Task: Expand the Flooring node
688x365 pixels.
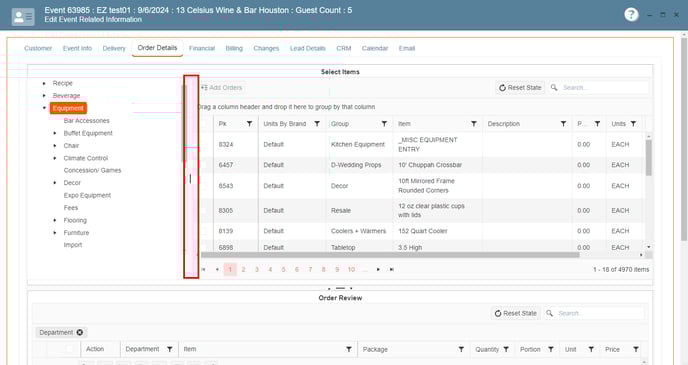Action: 55,220
